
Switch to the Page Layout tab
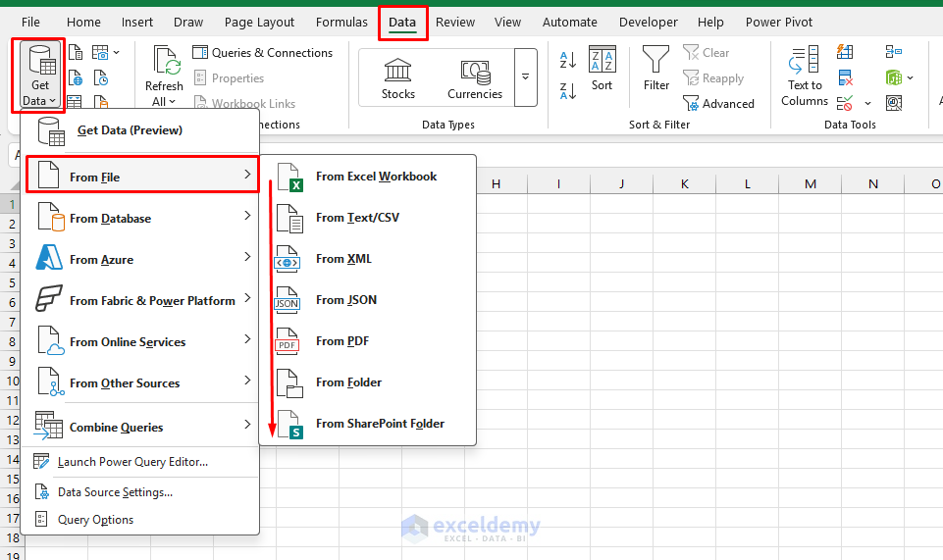pos(259,23)
